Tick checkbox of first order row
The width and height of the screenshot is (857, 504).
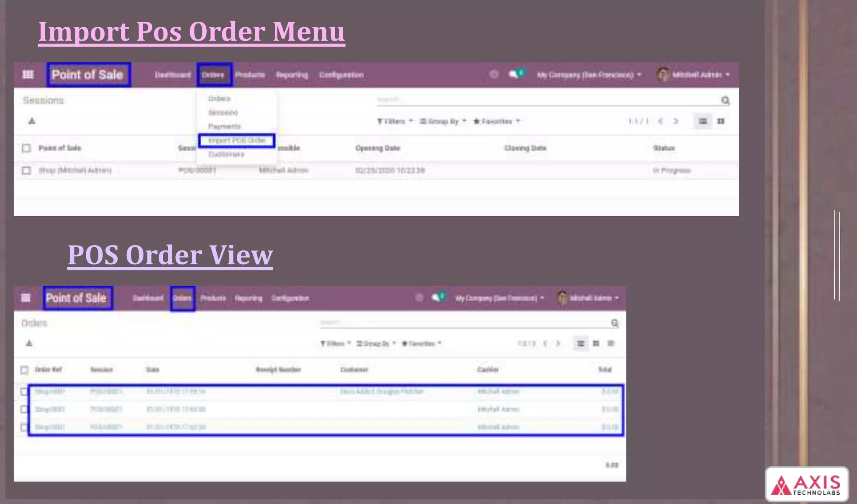tap(24, 391)
